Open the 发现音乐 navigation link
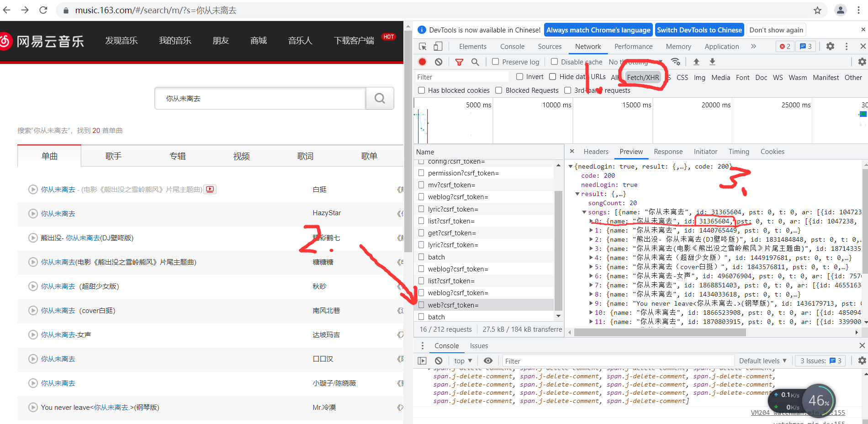The height and width of the screenshot is (424, 868). click(122, 41)
